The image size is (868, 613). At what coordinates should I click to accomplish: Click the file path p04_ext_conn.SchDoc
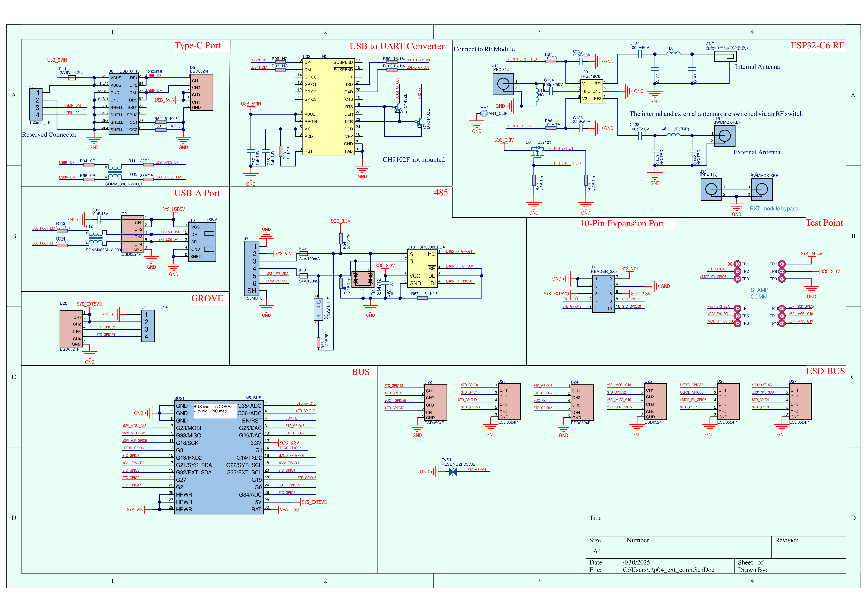[668, 570]
